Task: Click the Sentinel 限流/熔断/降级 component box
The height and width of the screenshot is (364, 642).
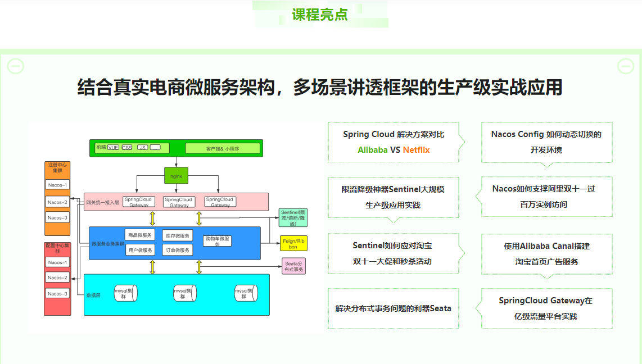Action: (x=293, y=217)
